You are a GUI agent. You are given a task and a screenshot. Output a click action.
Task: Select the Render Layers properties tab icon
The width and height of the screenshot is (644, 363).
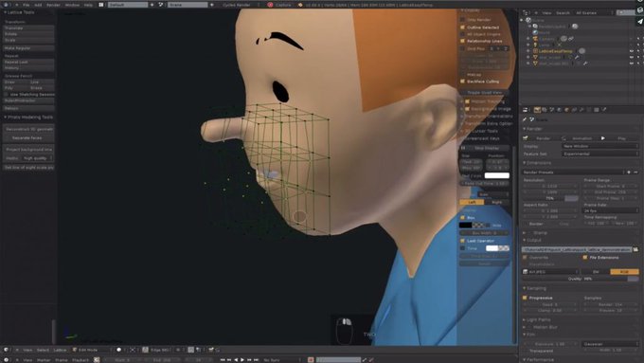pyautogui.click(x=545, y=110)
